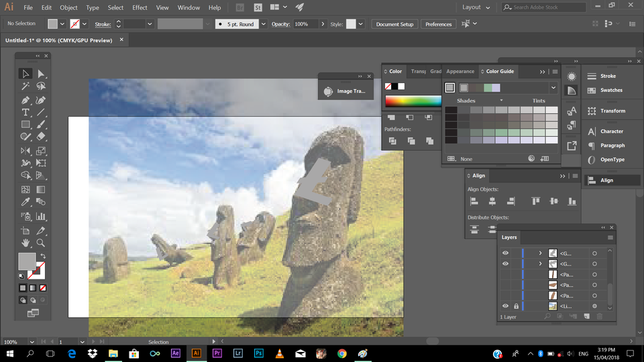Open the Effect menu
The image size is (644, 362).
(x=140, y=7)
